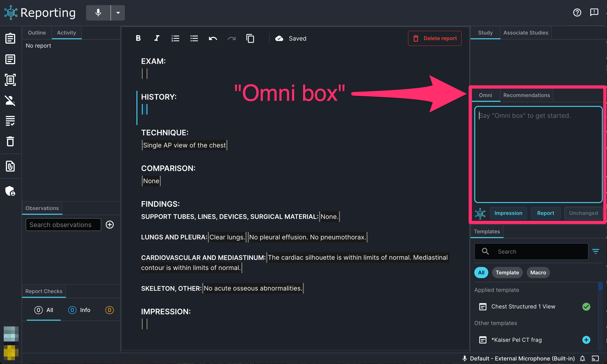Viewport: 607px width, 364px height.
Task: Insert a numbered list
Action: [x=175, y=38]
